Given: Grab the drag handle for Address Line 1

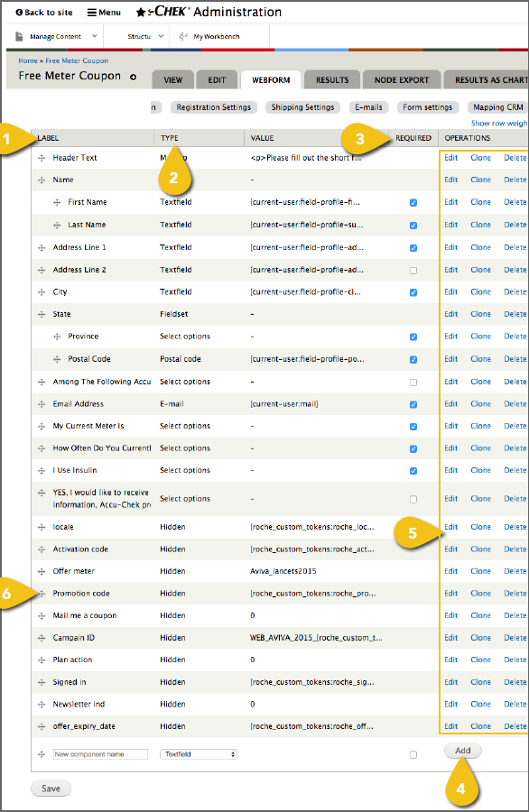Looking at the screenshot, I should pos(42,248).
